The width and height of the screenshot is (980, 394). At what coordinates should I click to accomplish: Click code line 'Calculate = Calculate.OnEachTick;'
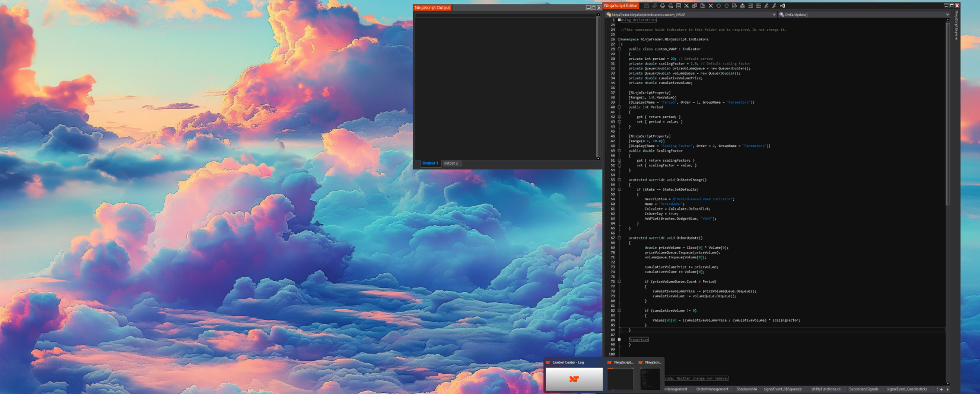click(677, 209)
